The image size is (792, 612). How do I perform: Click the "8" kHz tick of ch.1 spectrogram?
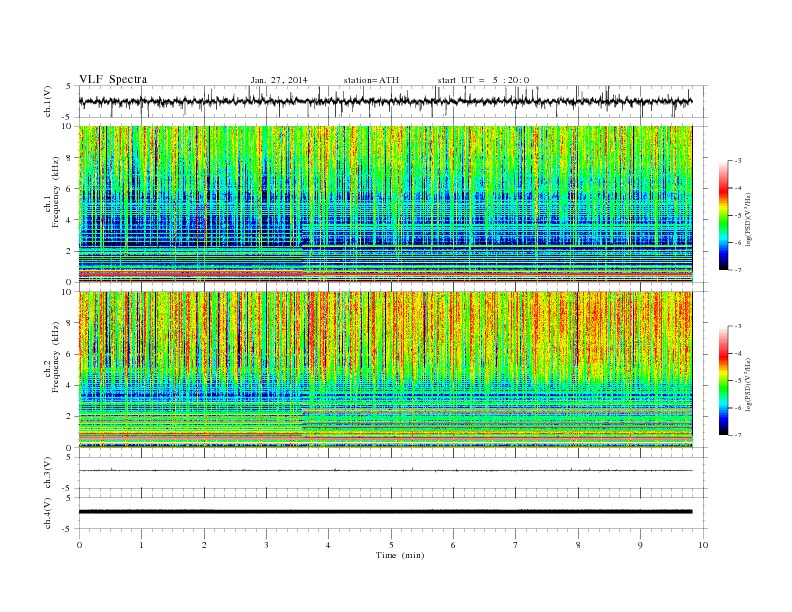click(69, 158)
